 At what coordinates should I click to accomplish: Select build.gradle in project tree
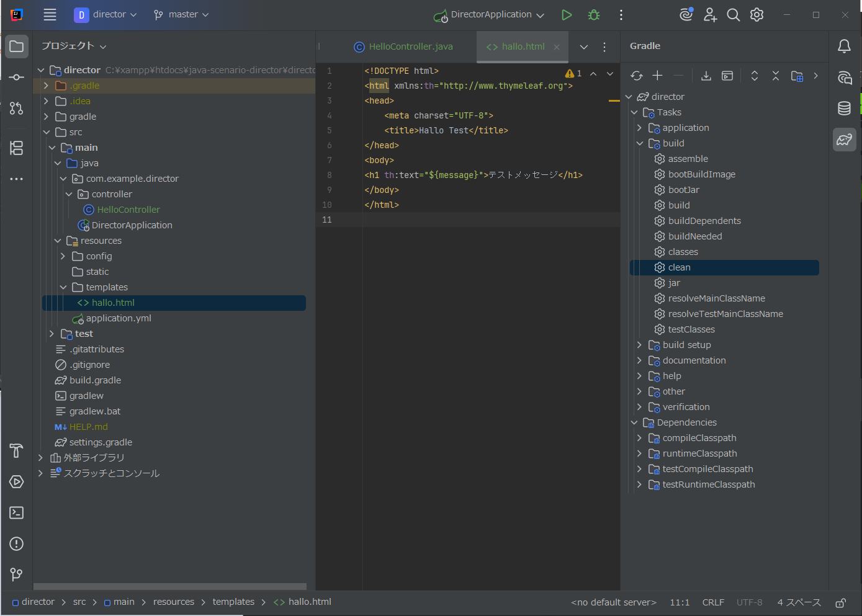[95, 380]
